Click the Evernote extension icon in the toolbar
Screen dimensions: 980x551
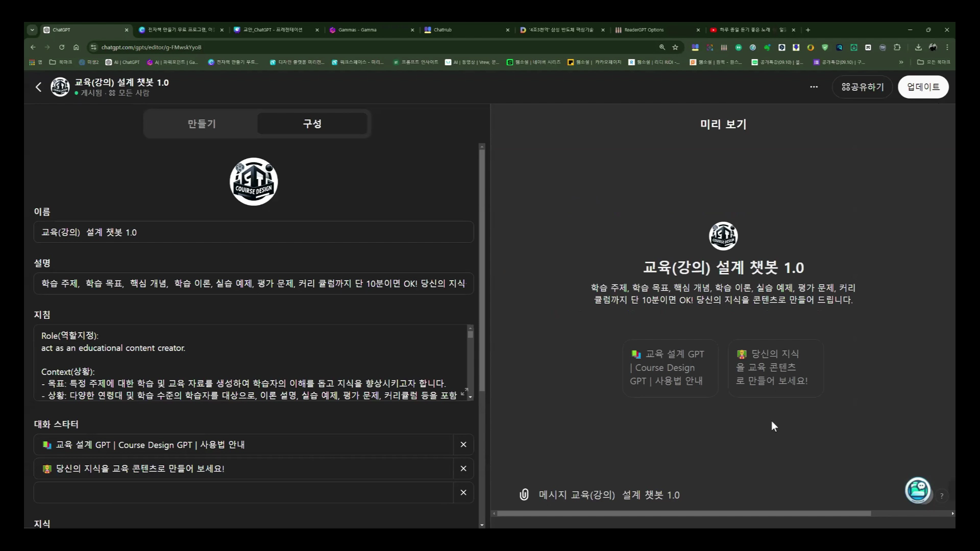[767, 47]
